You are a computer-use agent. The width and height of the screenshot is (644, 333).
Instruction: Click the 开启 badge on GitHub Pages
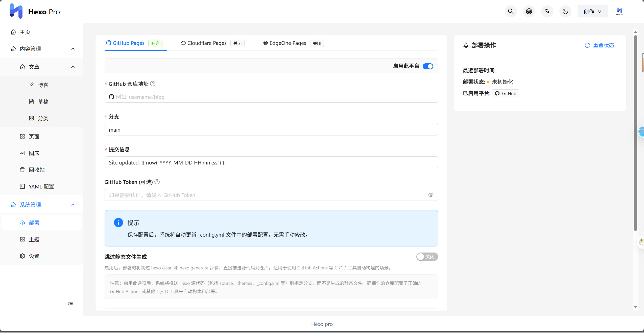155,43
